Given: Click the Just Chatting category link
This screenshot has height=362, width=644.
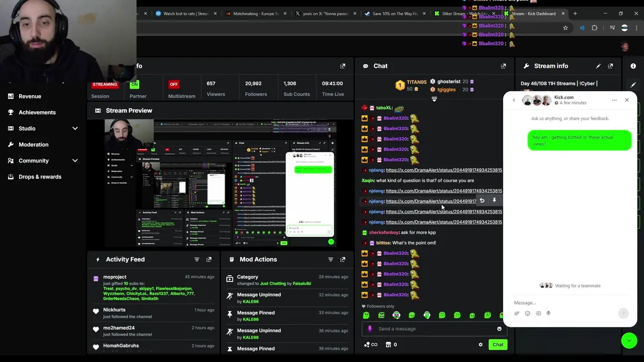Looking at the screenshot, I should pyautogui.click(x=273, y=284).
